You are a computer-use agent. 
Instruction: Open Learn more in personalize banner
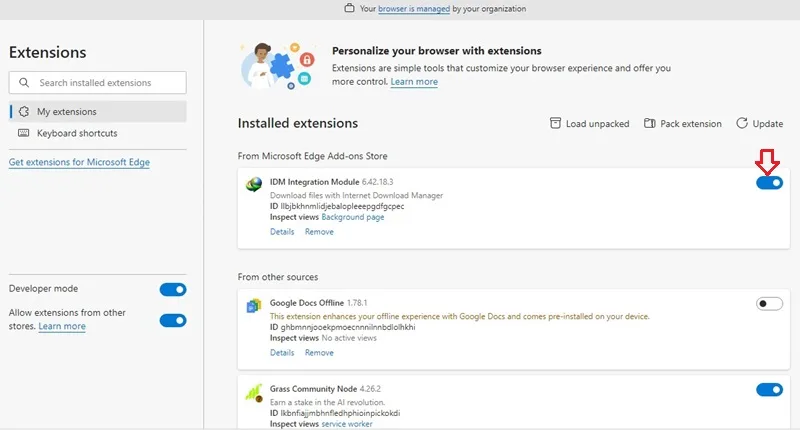point(414,82)
